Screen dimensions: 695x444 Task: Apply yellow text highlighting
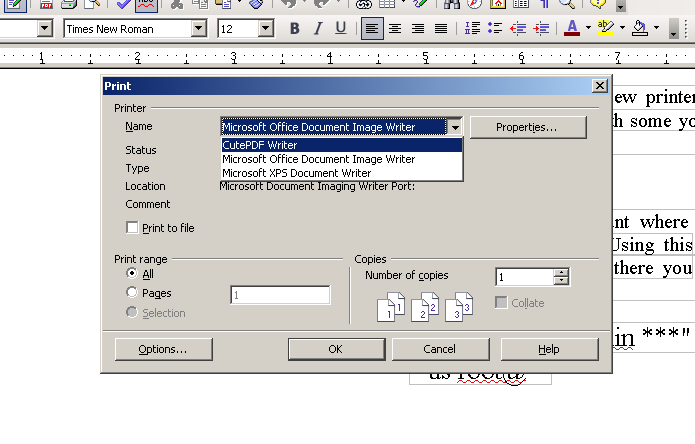click(605, 29)
